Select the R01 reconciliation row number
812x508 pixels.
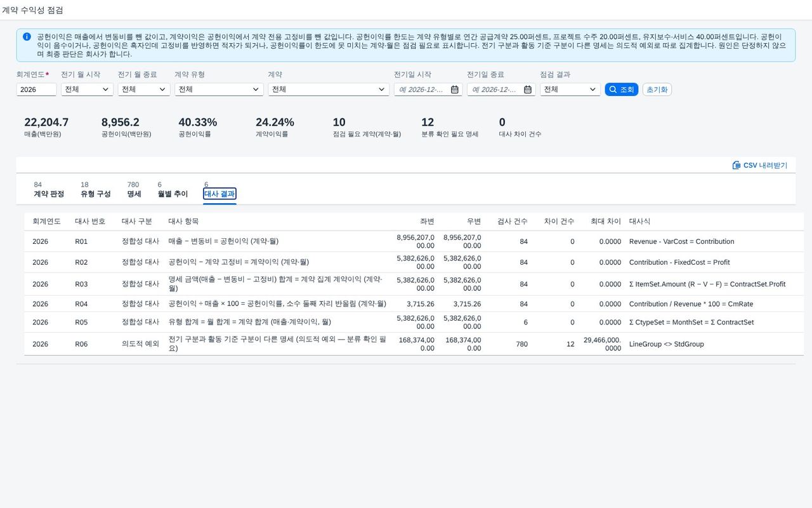(x=81, y=242)
